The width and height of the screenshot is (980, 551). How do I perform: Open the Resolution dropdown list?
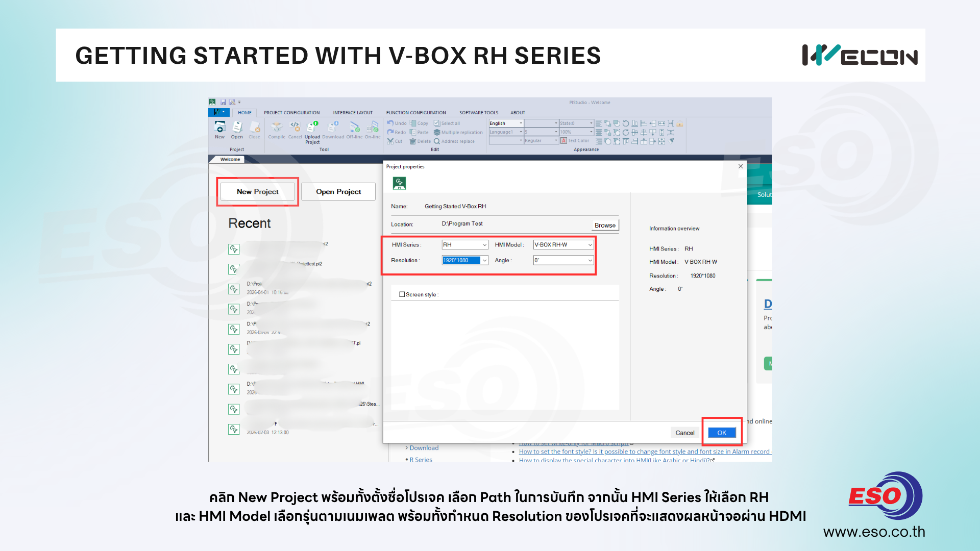(x=484, y=260)
